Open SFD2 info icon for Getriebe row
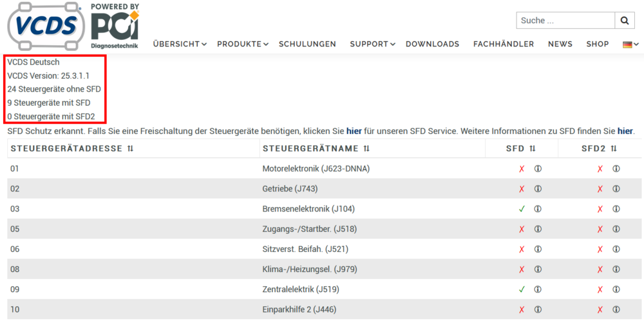This screenshot has width=644, height=321. point(616,189)
